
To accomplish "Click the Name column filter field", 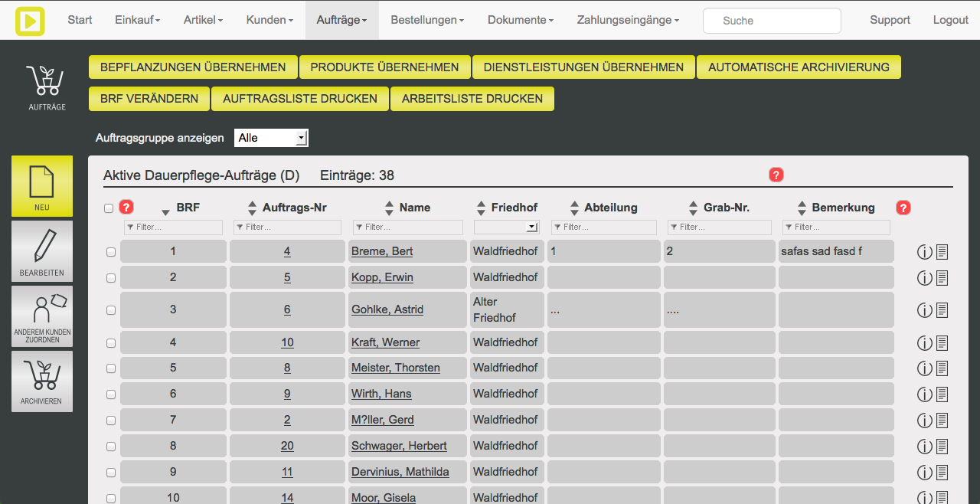I will point(408,227).
